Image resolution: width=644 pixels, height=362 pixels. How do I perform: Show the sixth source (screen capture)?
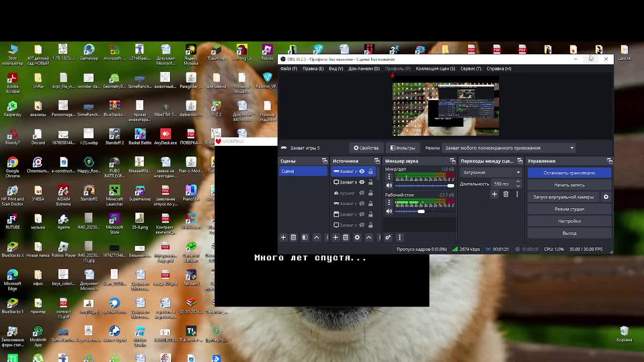coord(362,225)
